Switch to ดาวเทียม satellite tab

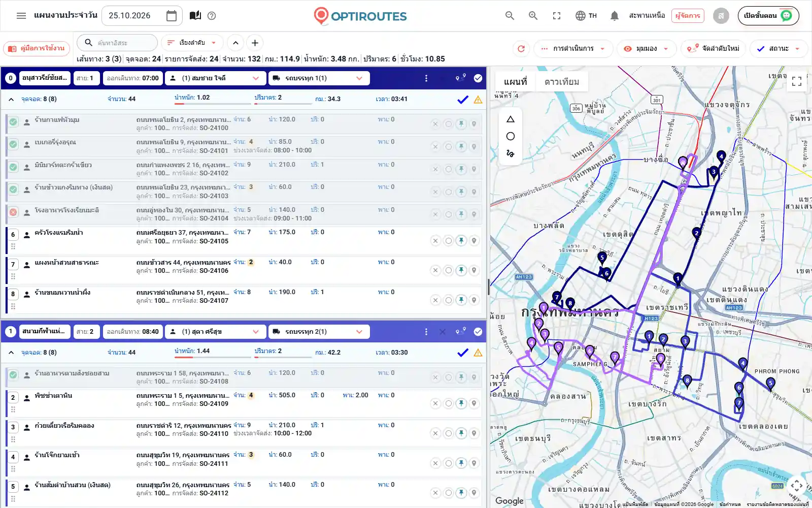pyautogui.click(x=562, y=82)
